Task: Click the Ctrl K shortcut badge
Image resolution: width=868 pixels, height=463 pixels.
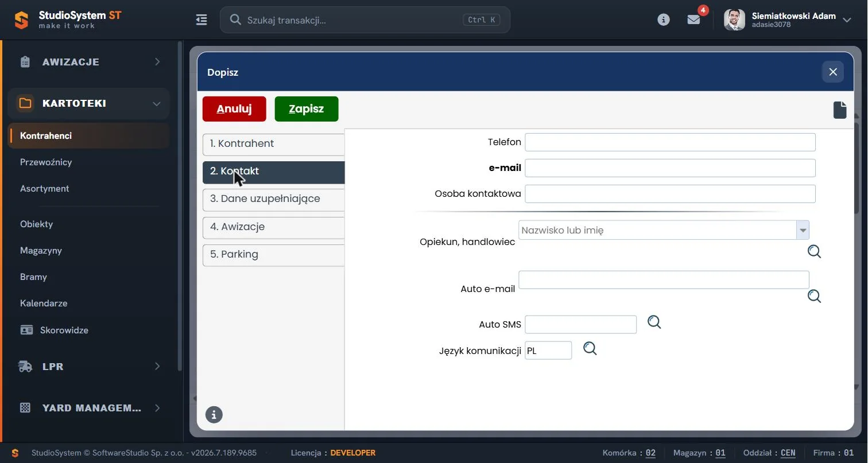Action: tap(481, 20)
